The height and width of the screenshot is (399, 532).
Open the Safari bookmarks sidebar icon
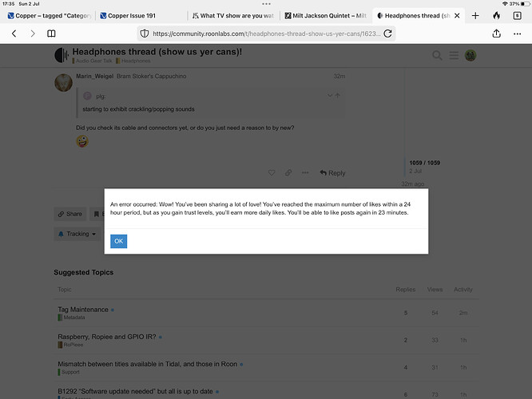tap(51, 34)
